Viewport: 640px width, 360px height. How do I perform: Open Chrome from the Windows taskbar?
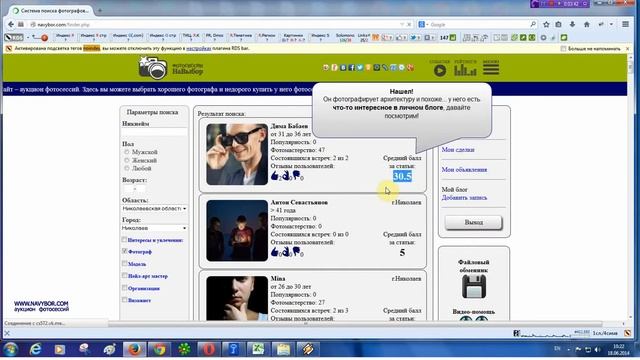click(159, 349)
